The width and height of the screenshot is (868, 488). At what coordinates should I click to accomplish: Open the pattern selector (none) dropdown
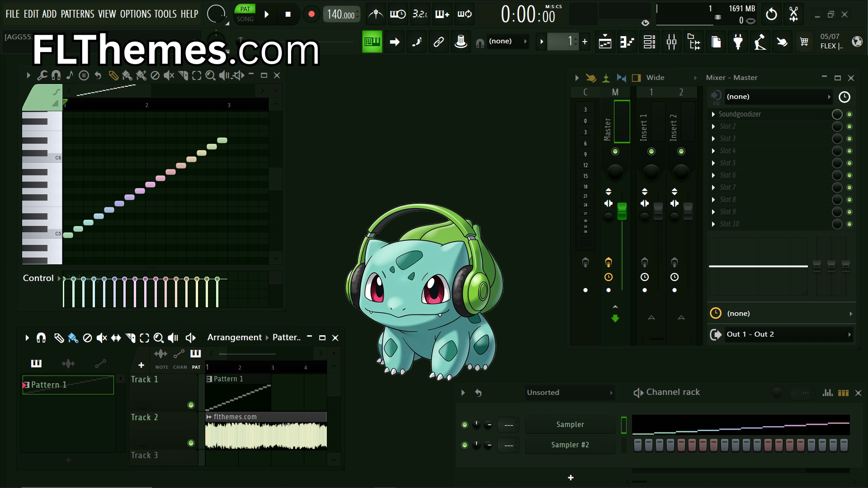[508, 42]
